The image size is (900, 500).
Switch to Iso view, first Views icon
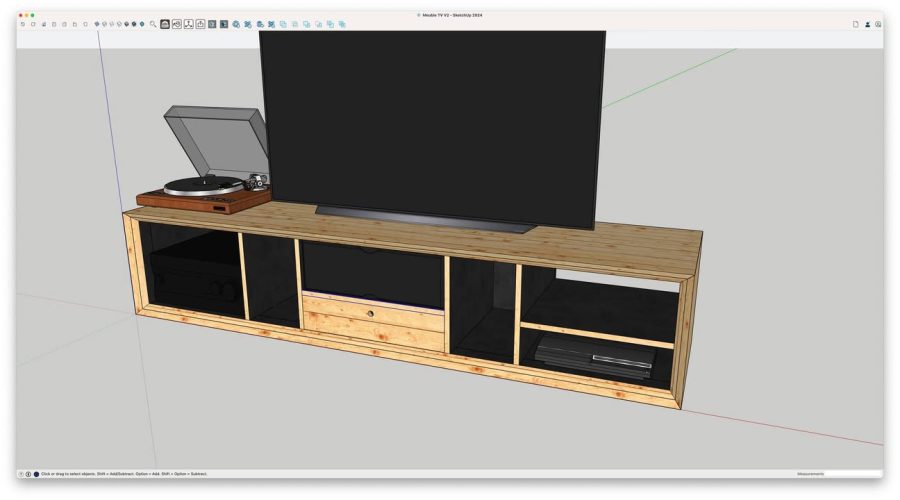[x=22, y=24]
